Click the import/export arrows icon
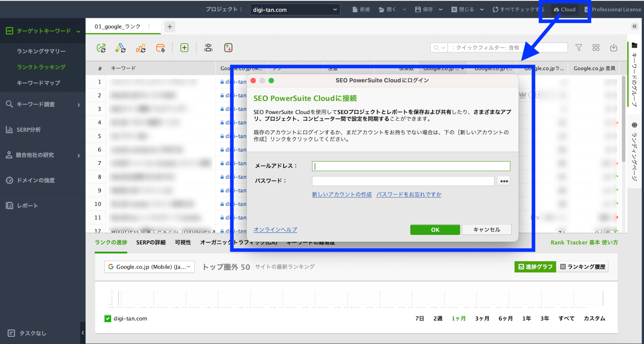This screenshot has height=344, width=644. tap(228, 48)
